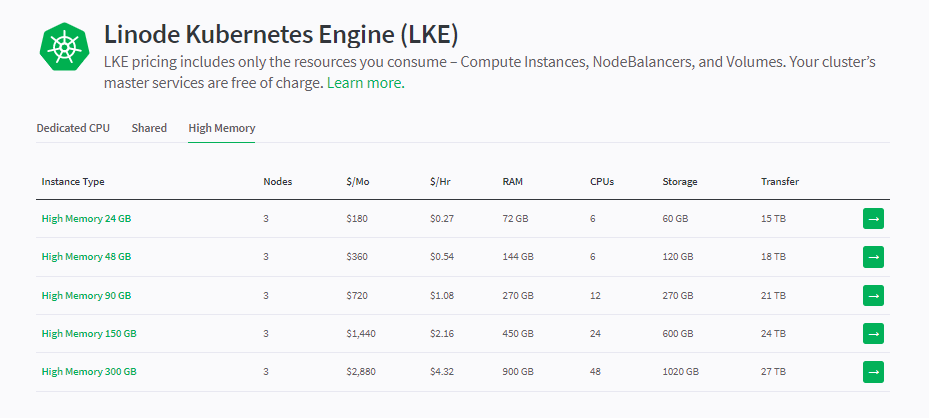Switch to the Dedicated CPU tab
The height and width of the screenshot is (418, 929).
(73, 128)
